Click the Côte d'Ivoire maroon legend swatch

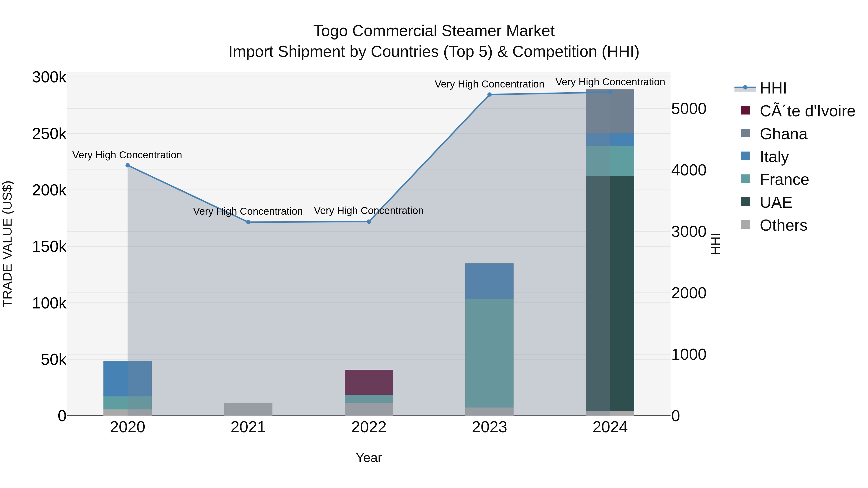(x=745, y=110)
